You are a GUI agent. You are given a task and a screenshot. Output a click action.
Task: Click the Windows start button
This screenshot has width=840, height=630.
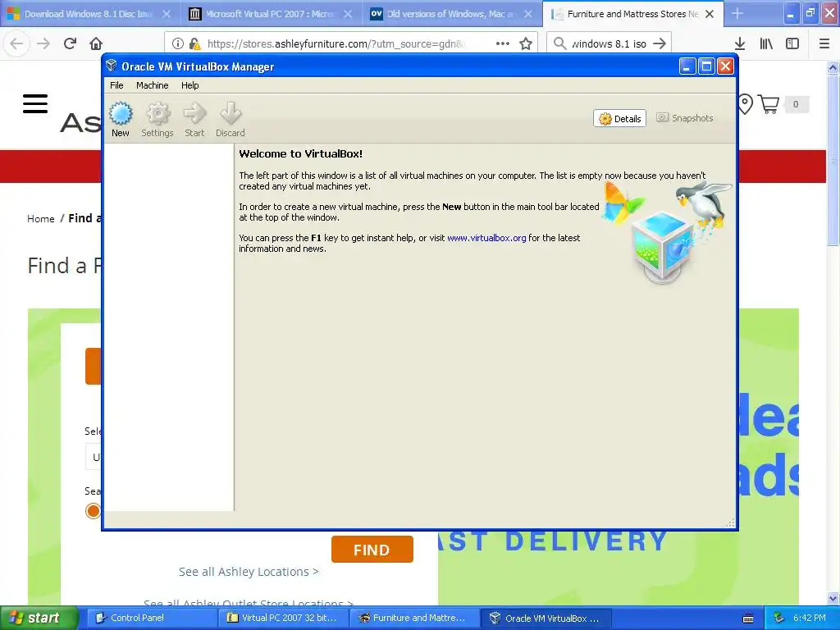click(39, 619)
